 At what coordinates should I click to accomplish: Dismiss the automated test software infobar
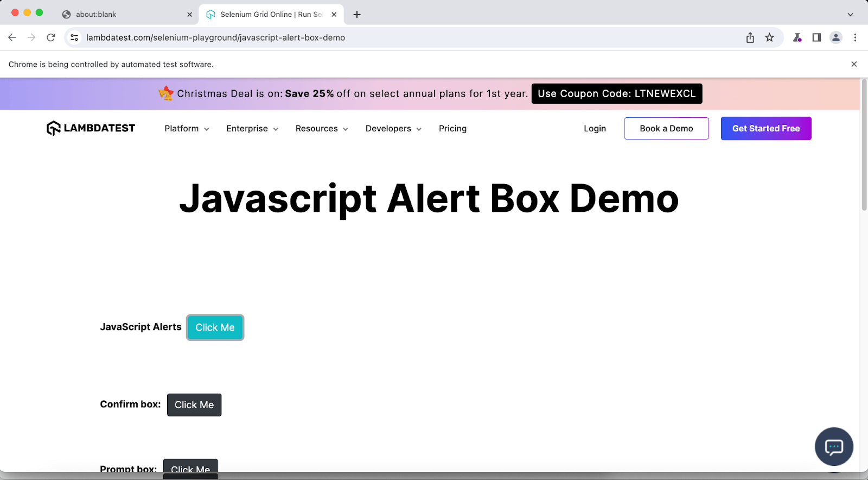point(854,64)
